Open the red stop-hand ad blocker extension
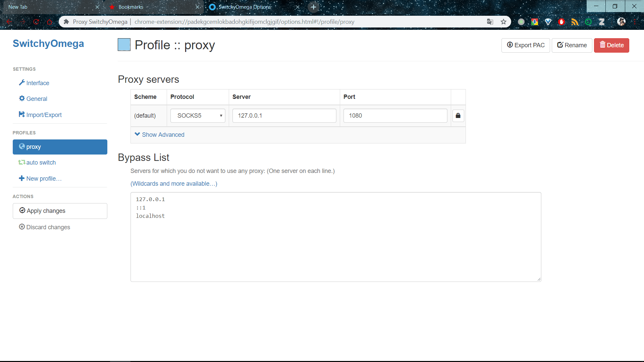The height and width of the screenshot is (362, 644). 561,22
